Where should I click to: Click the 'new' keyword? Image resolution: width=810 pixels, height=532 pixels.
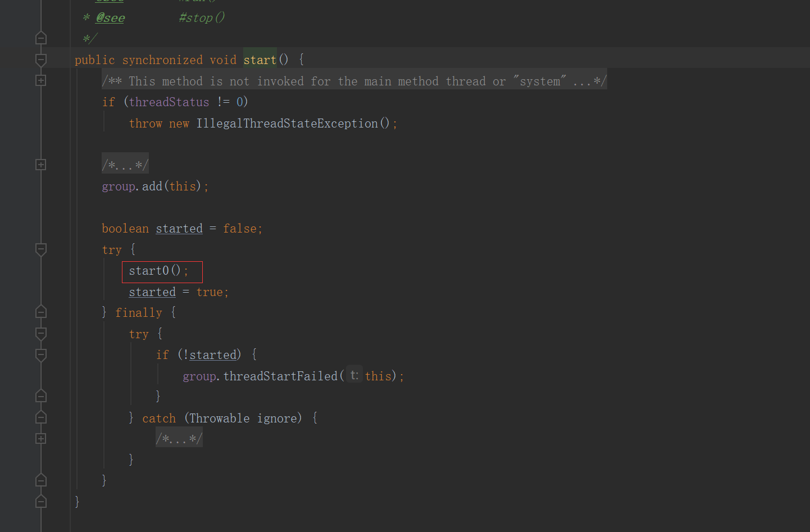[x=179, y=123]
